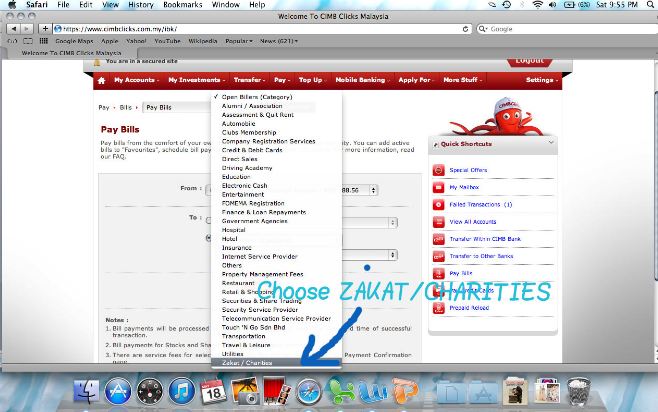The width and height of the screenshot is (658, 412).
Task: Open App Store from the Dock
Action: [118, 391]
